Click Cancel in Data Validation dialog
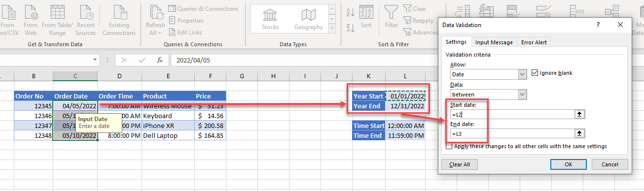Viewport: 644px width, 191px height. (x=610, y=164)
